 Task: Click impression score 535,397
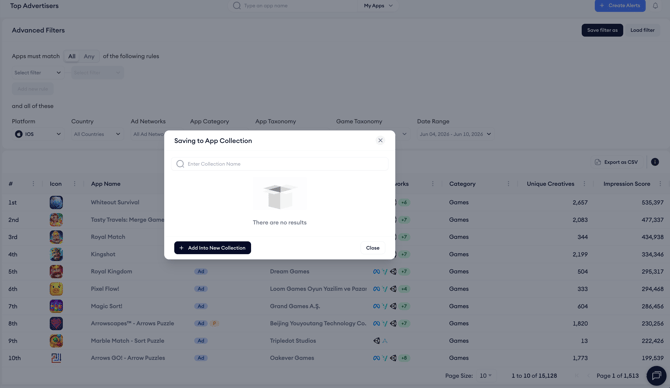(652, 203)
